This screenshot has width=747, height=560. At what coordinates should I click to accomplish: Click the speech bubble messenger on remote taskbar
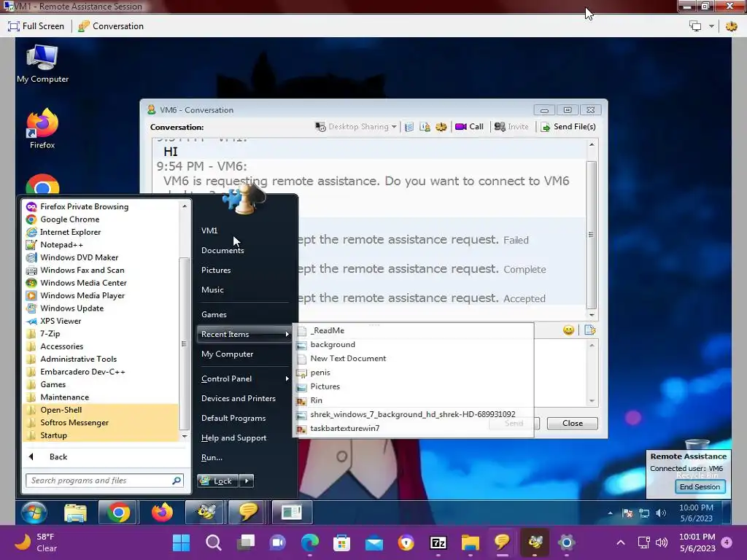[x=248, y=513]
